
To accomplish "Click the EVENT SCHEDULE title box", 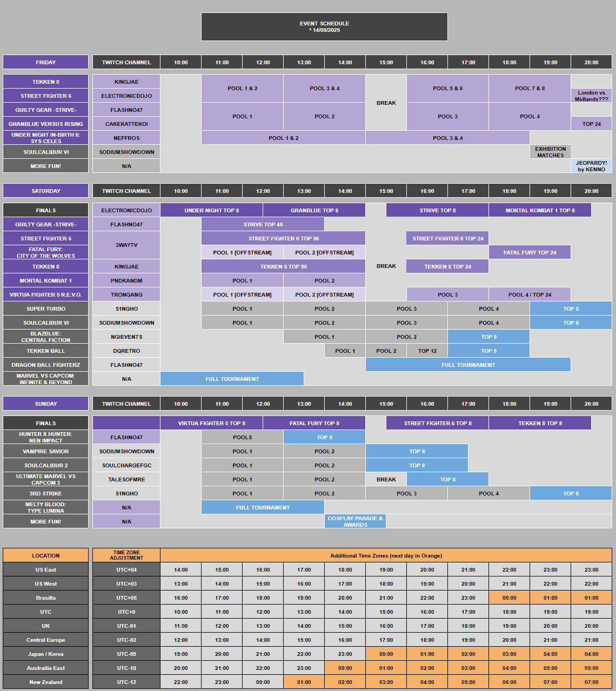I will pos(324,27).
